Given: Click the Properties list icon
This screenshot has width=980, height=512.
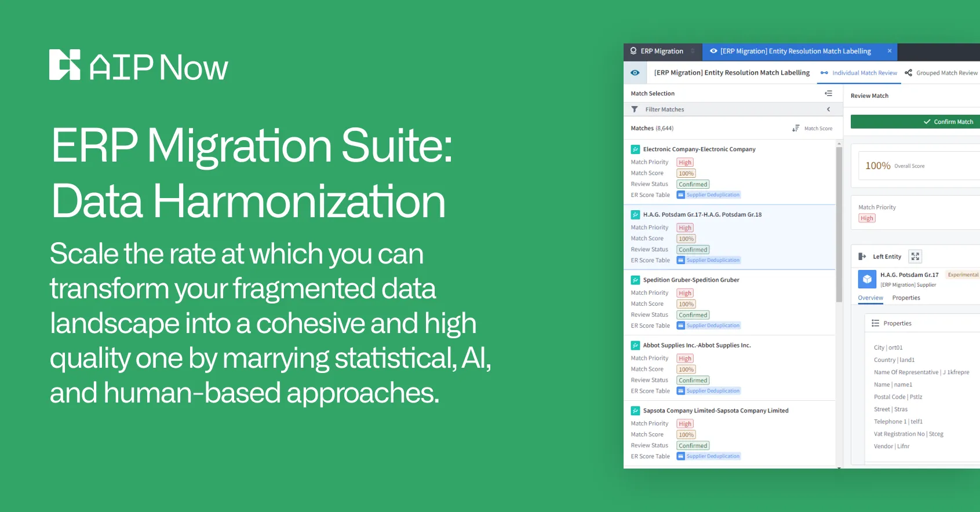Looking at the screenshot, I should point(876,324).
